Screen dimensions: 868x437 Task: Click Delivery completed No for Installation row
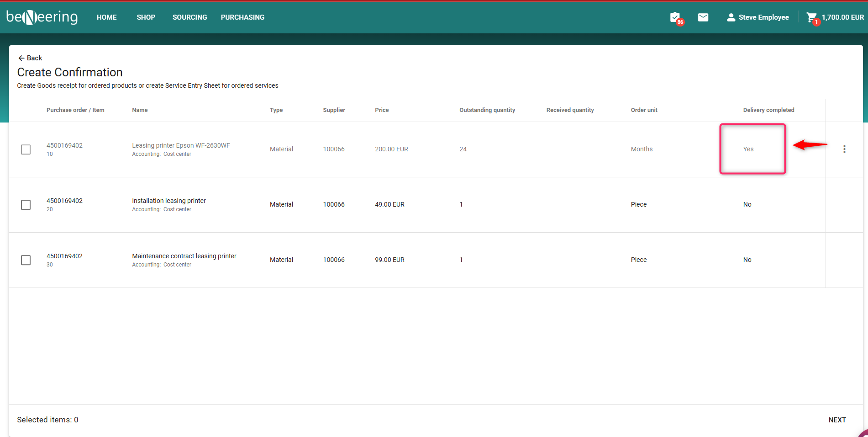tap(747, 204)
